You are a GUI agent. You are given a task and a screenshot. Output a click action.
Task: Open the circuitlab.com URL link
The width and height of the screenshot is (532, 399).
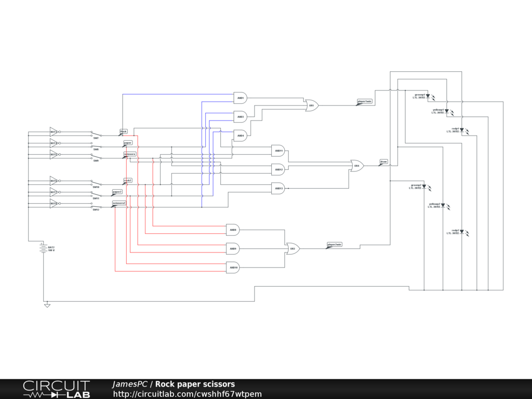pyautogui.click(x=188, y=394)
